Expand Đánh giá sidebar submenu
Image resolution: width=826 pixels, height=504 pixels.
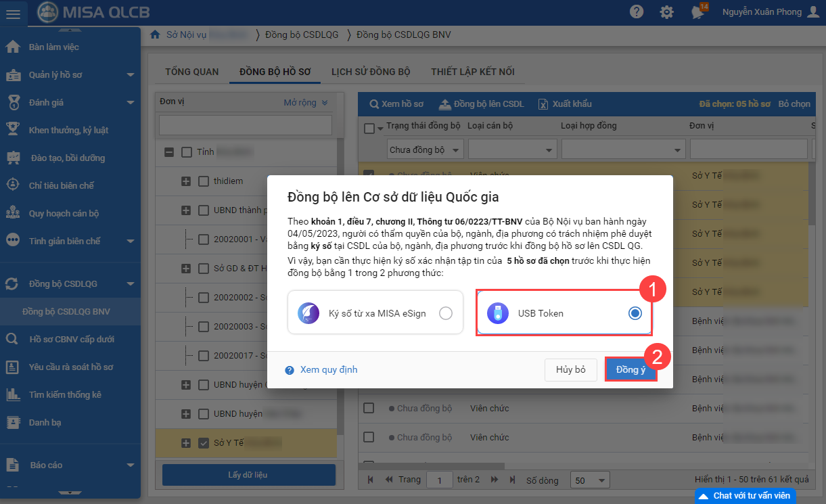tap(131, 103)
